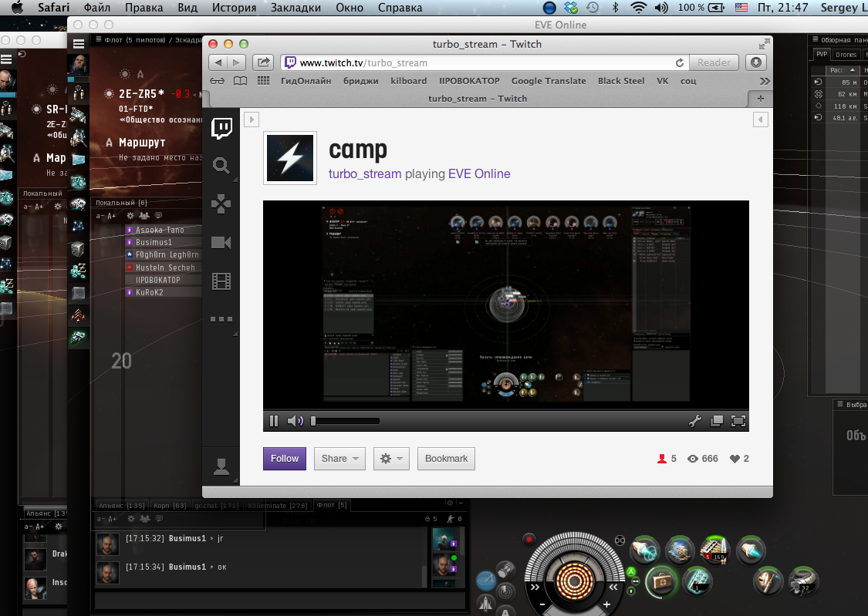Select the turbo_stream – Twitch tab

coord(477,99)
